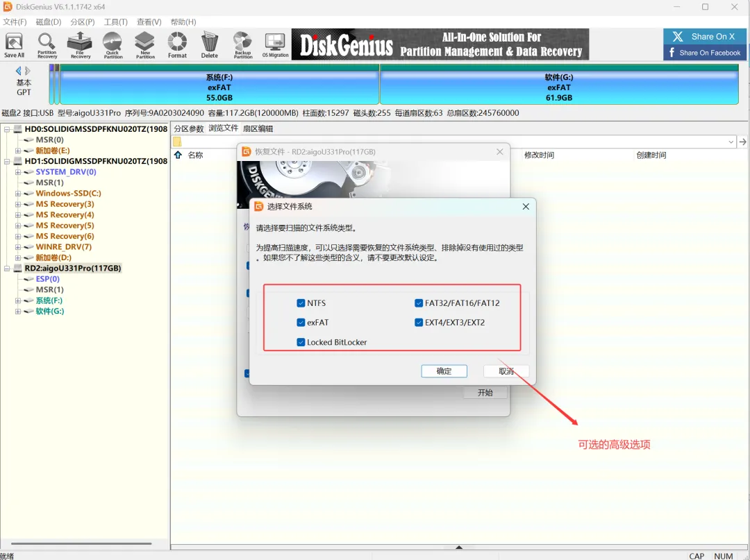This screenshot has width=750, height=560.
Task: Select the HD1 SOLIDIGM disk icon
Action: coord(18,161)
